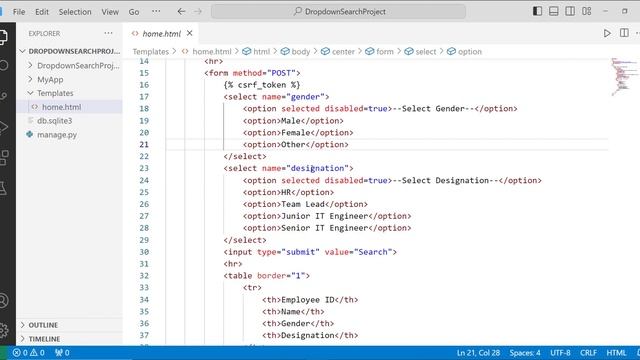
Task: Open the Selection menu
Action: click(x=75, y=12)
